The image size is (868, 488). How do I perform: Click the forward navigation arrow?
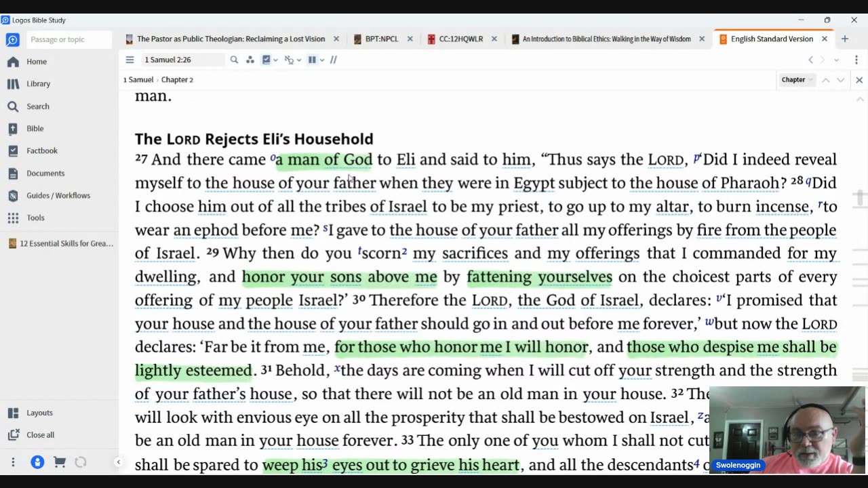823,60
